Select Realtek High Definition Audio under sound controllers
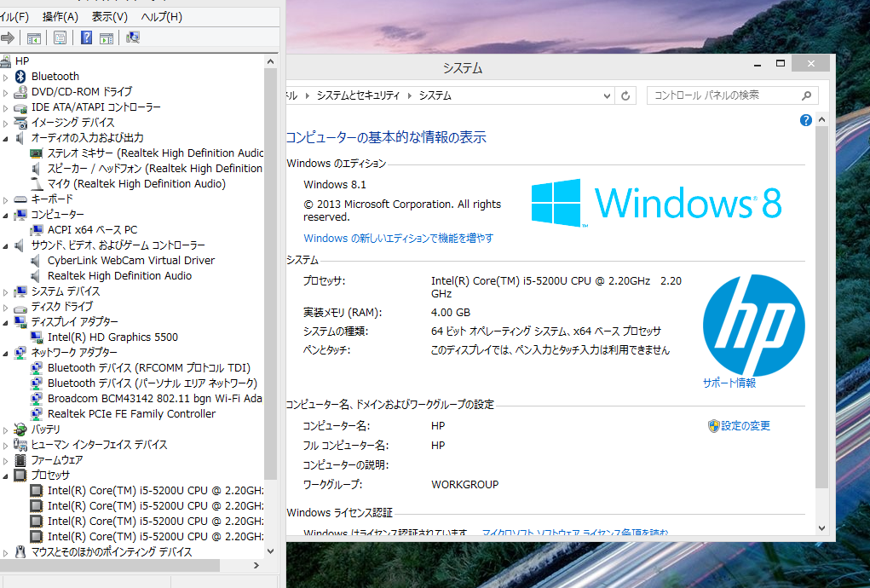 click(119, 276)
